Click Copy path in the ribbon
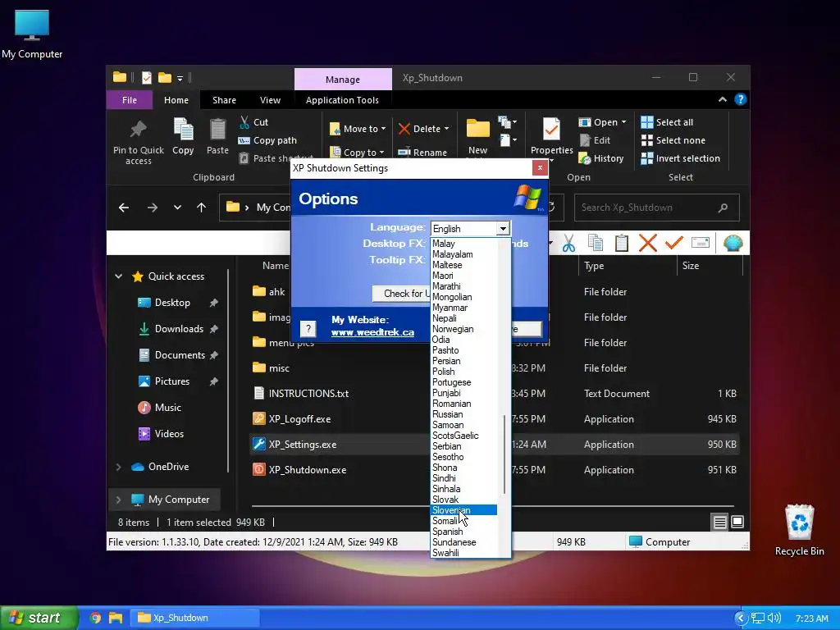Image resolution: width=840 pixels, height=630 pixels. 268,140
